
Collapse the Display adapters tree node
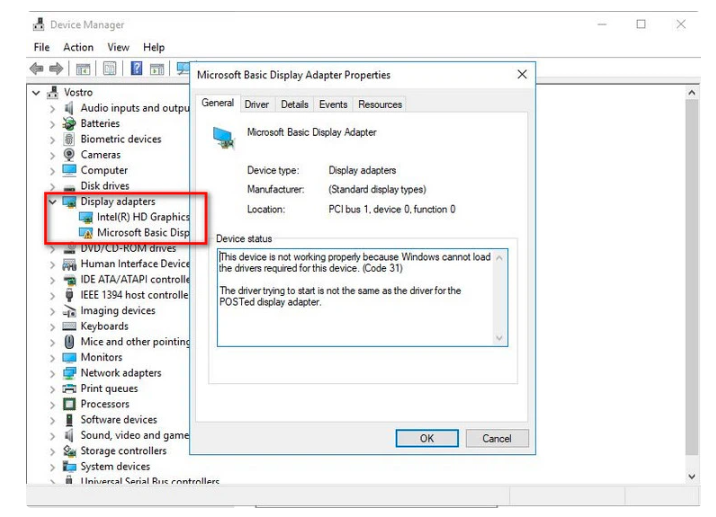[52, 202]
